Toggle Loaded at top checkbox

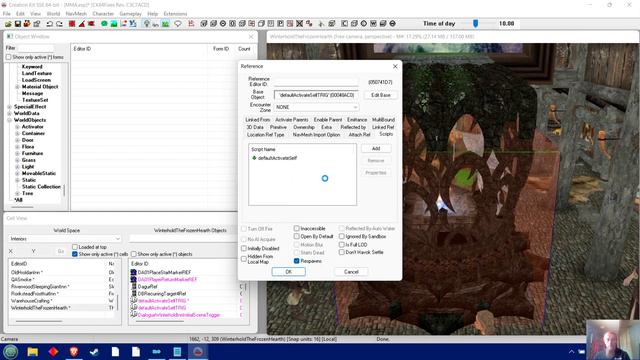click(75, 247)
